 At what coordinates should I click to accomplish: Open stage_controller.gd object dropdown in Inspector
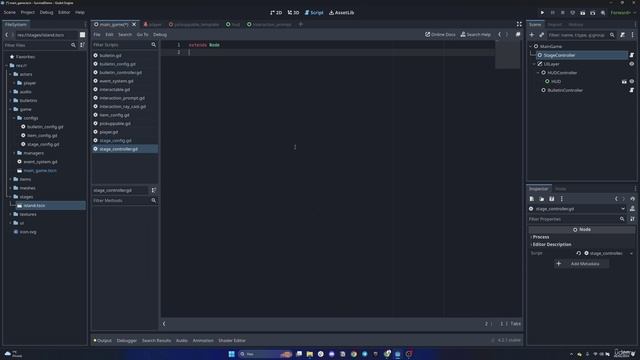623,209
